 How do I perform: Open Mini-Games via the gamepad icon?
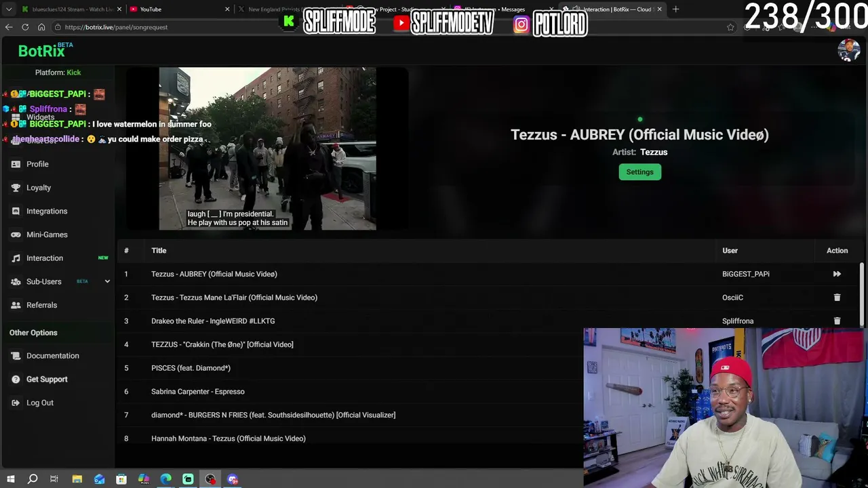[16, 235]
